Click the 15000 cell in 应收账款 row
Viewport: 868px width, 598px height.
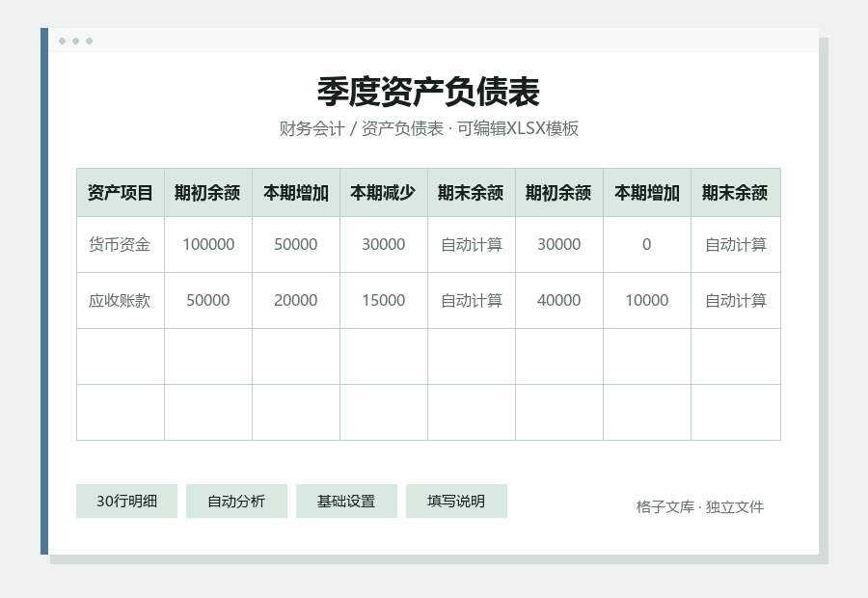[384, 301]
